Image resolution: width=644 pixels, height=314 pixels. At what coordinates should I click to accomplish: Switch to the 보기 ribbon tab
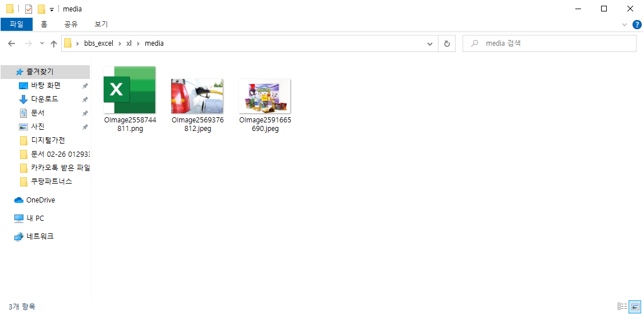pyautogui.click(x=101, y=24)
